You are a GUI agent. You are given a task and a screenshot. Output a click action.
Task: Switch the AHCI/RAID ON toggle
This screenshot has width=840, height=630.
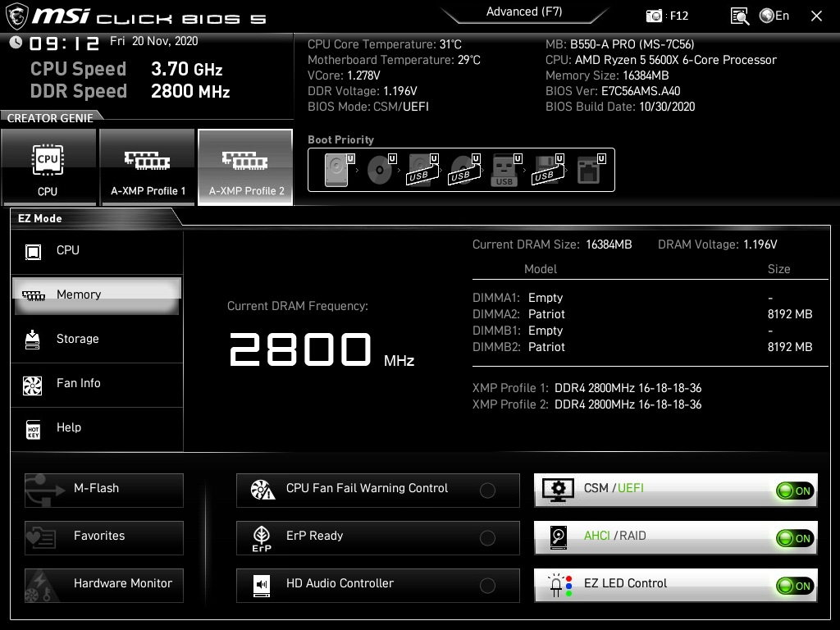796,538
